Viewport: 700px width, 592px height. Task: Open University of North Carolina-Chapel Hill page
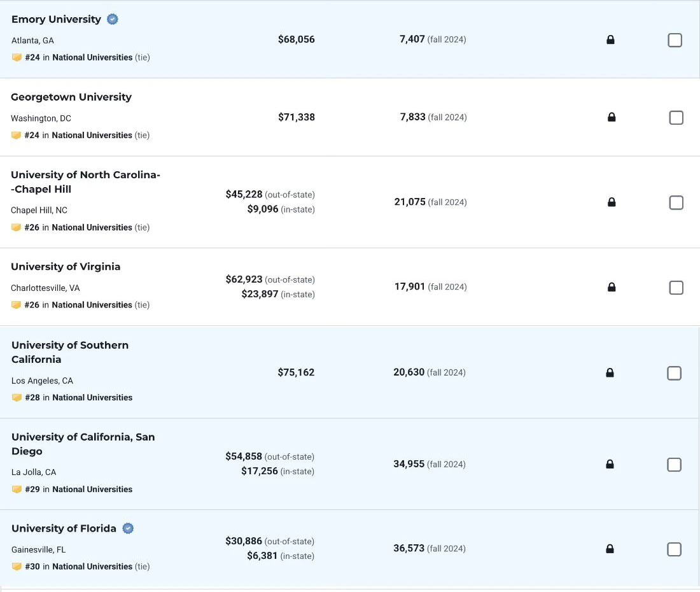coord(85,182)
